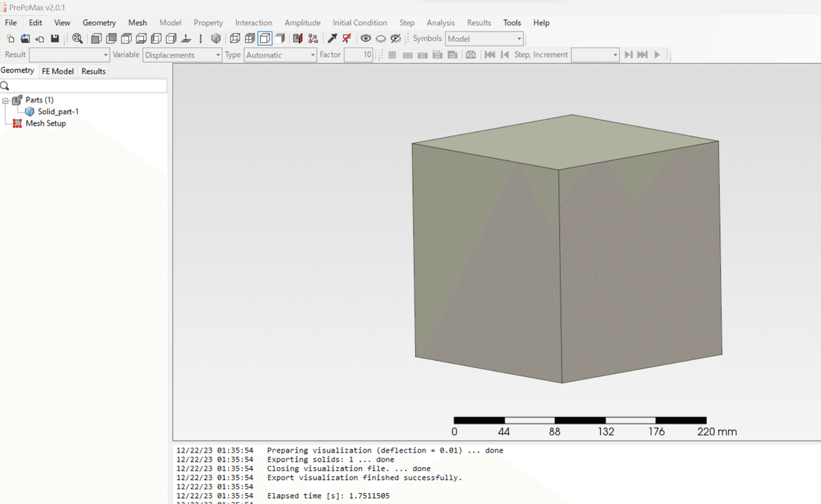
Task: Select the isometric view shaded cube icon
Action: click(x=216, y=39)
